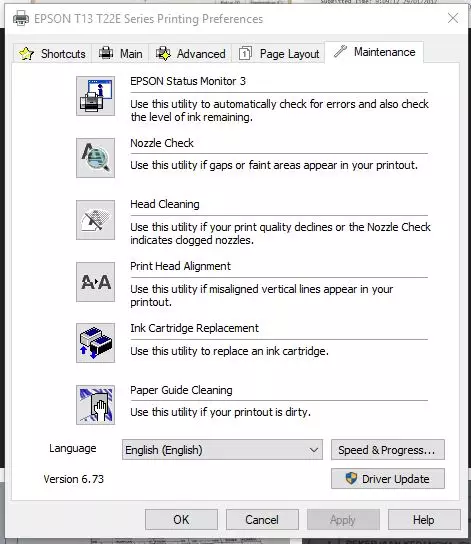Viewport: 471px width, 544px height.
Task: Close the Printing Preferences window
Action: tap(453, 18)
